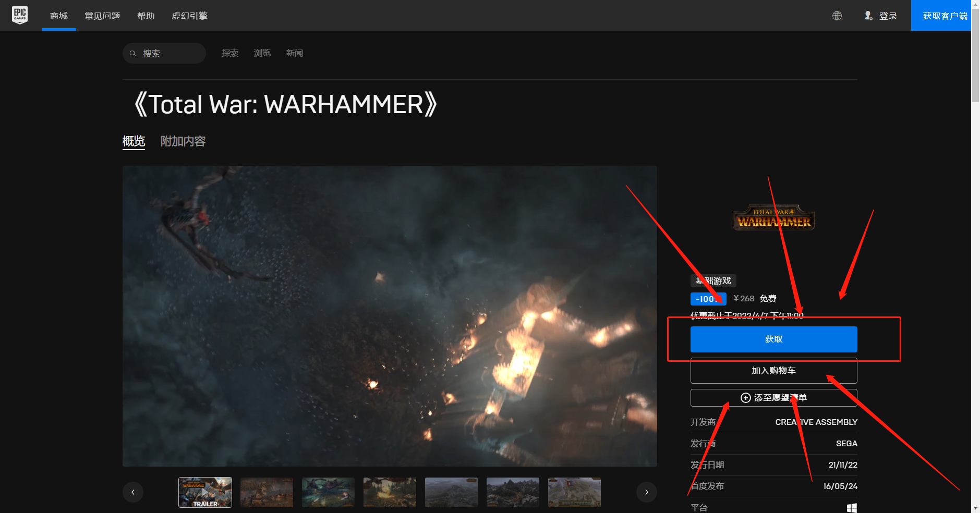Click the 帮助 menu item

[146, 16]
